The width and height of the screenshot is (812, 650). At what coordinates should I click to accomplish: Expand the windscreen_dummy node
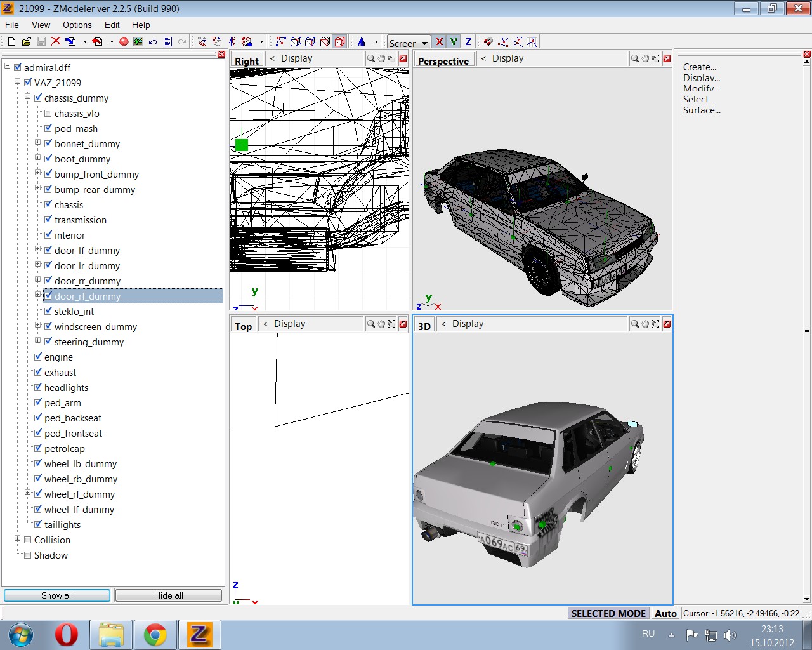pyautogui.click(x=37, y=326)
